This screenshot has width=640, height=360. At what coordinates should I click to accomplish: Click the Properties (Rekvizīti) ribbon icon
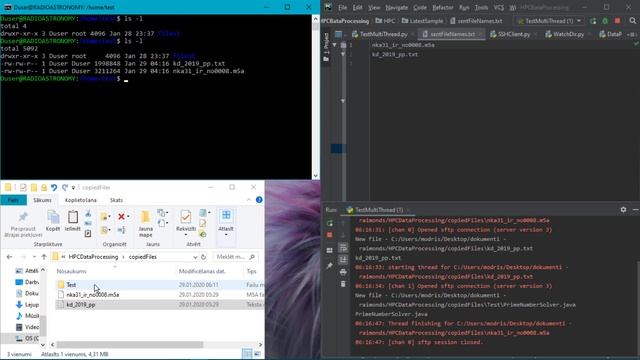[186, 221]
